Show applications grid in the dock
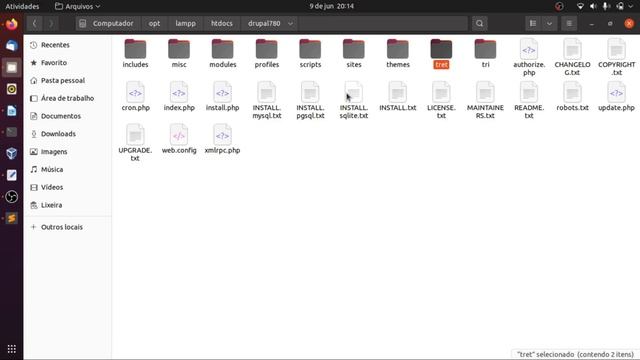This screenshot has height=360, width=640. [x=11, y=349]
